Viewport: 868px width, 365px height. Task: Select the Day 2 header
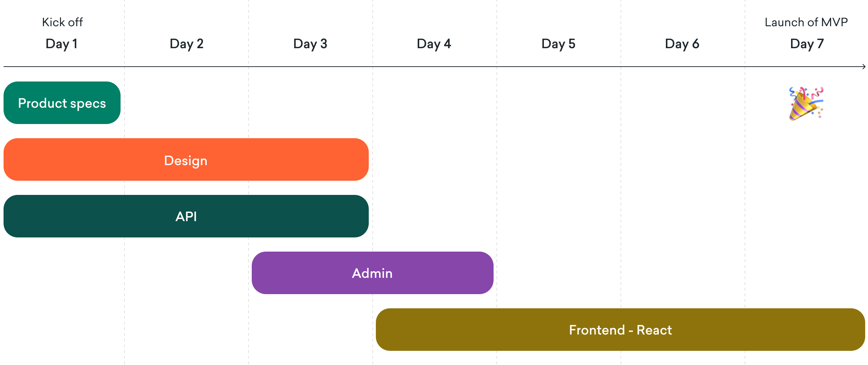187,44
